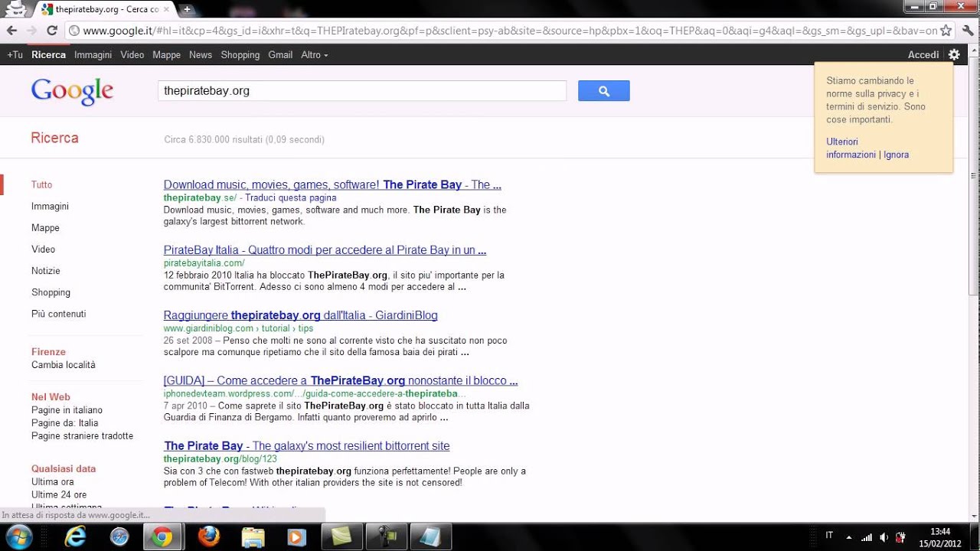Open a new tab with plus button
Viewport: 980px width, 551px height.
[187, 9]
